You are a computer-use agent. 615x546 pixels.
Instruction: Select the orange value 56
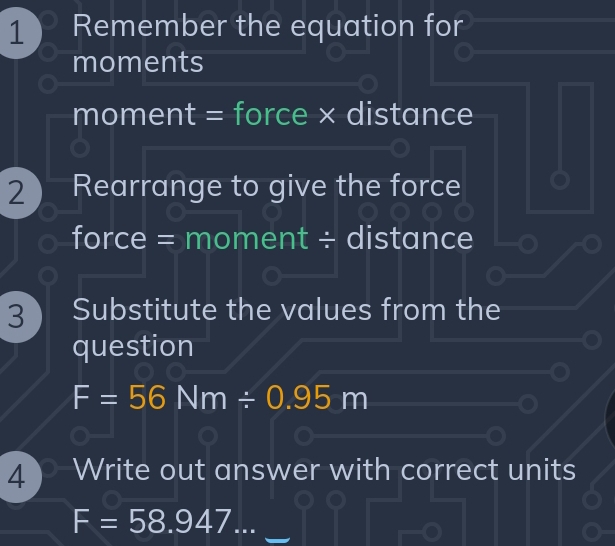[147, 398]
